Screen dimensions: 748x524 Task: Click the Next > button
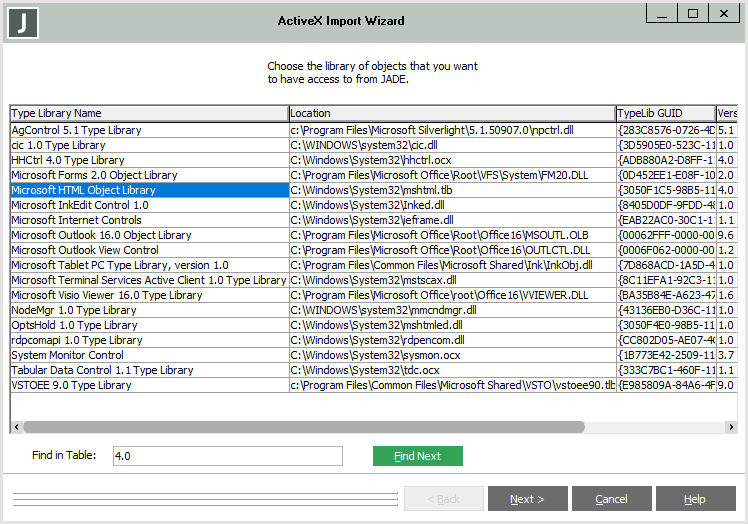point(528,499)
